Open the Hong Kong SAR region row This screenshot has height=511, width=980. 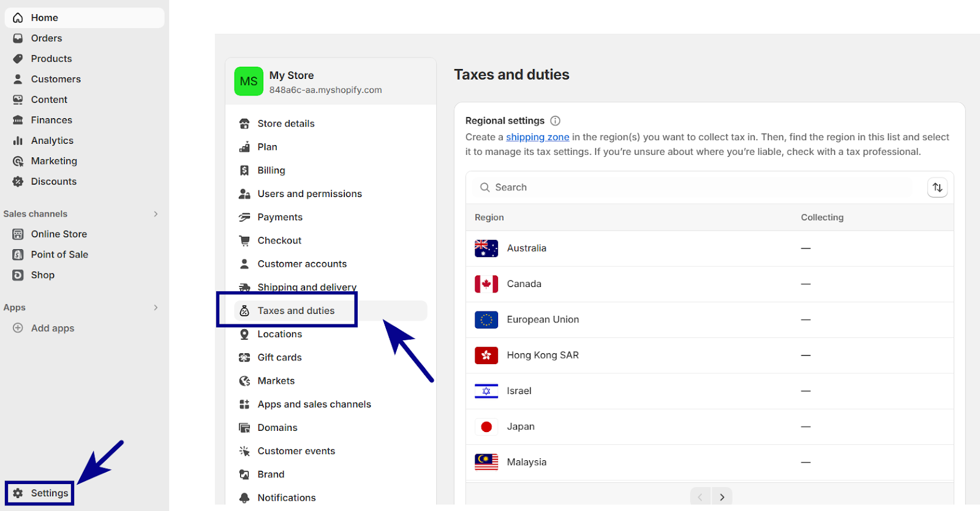pyautogui.click(x=710, y=355)
